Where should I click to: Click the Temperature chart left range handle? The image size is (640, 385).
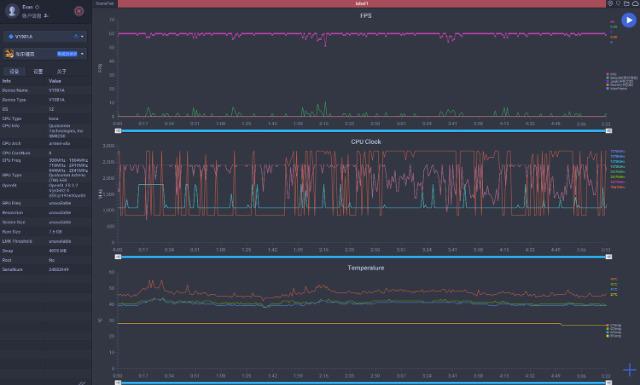click(118, 383)
